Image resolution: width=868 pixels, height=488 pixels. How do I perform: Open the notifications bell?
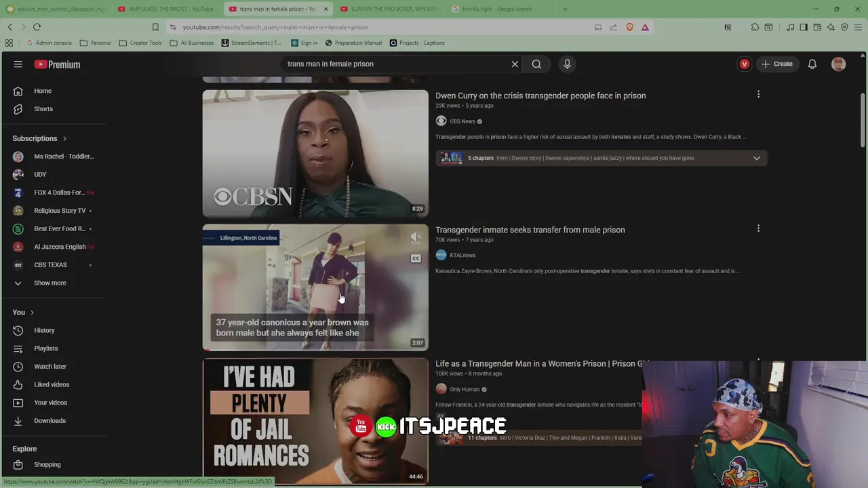pos(812,64)
